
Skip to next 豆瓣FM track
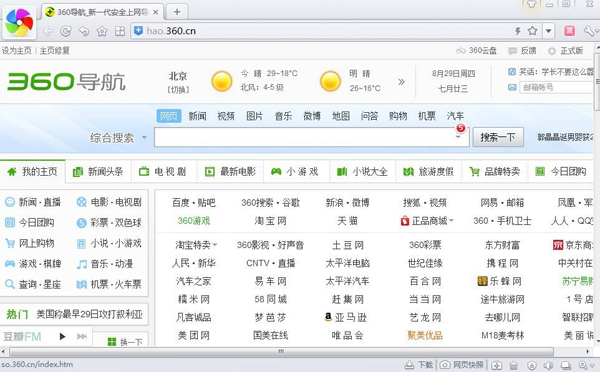coord(82,336)
